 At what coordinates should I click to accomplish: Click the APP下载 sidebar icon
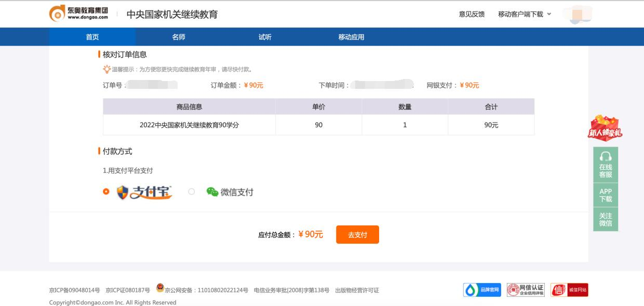(605, 195)
